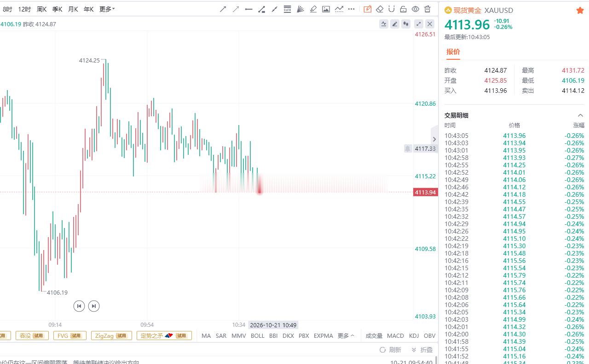Select the 0.618 Fibonacci retracement tool

pos(288,9)
